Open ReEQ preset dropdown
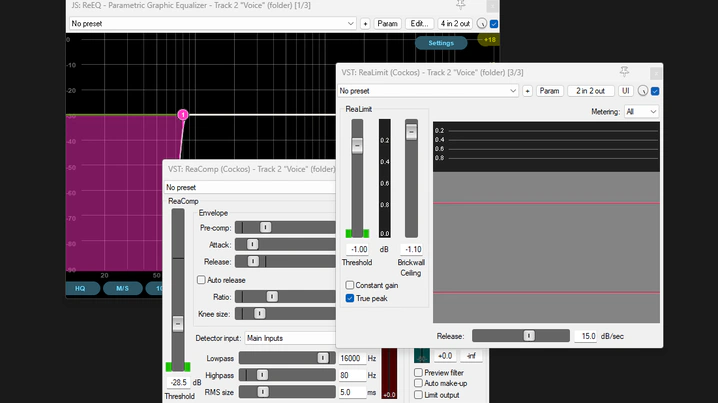This screenshot has height=403, width=718. click(x=212, y=23)
